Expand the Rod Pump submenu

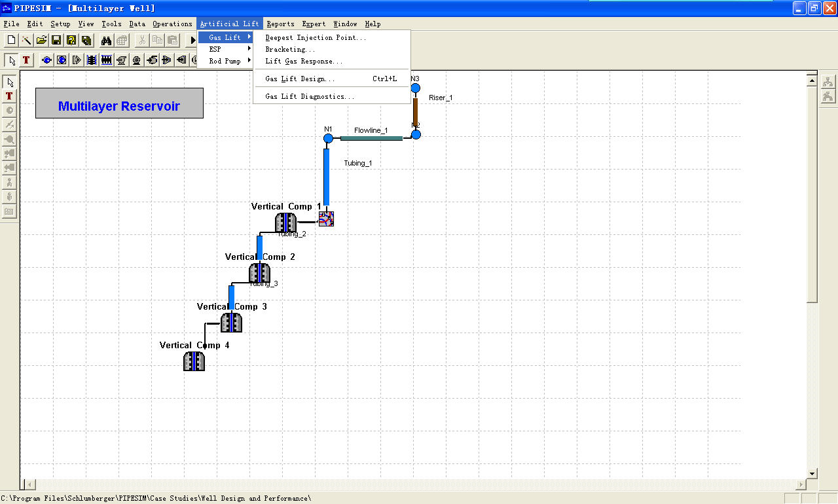(x=226, y=61)
